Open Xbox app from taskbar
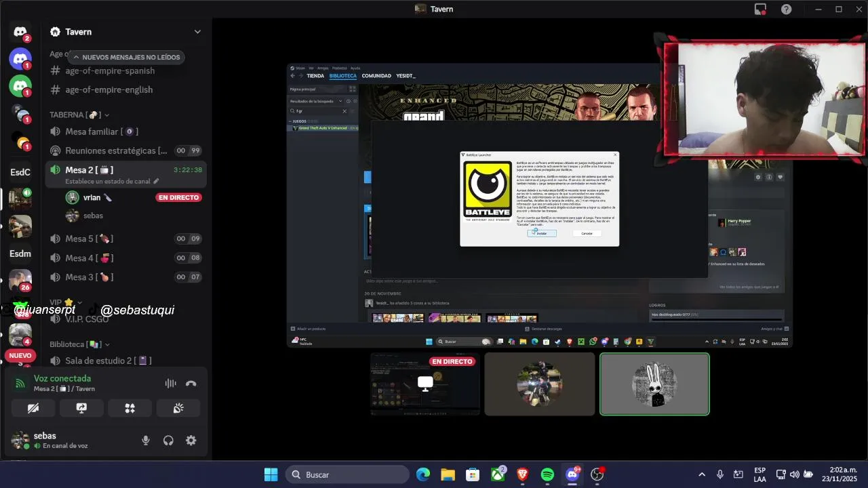 (x=498, y=474)
